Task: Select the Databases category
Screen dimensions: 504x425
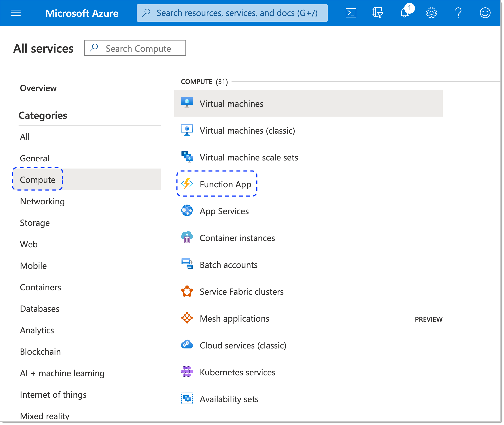Action: pos(40,309)
